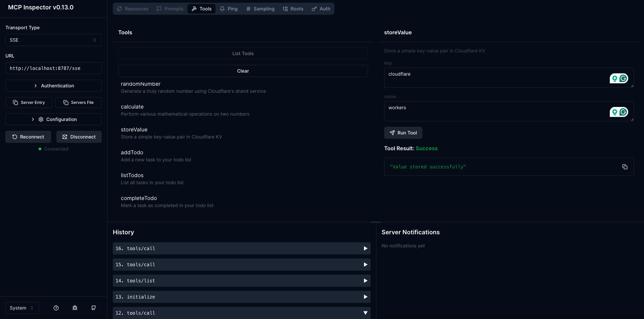Expand history entry 16 tools/call
Viewport: 644px width, 319px height.
[x=242, y=248]
